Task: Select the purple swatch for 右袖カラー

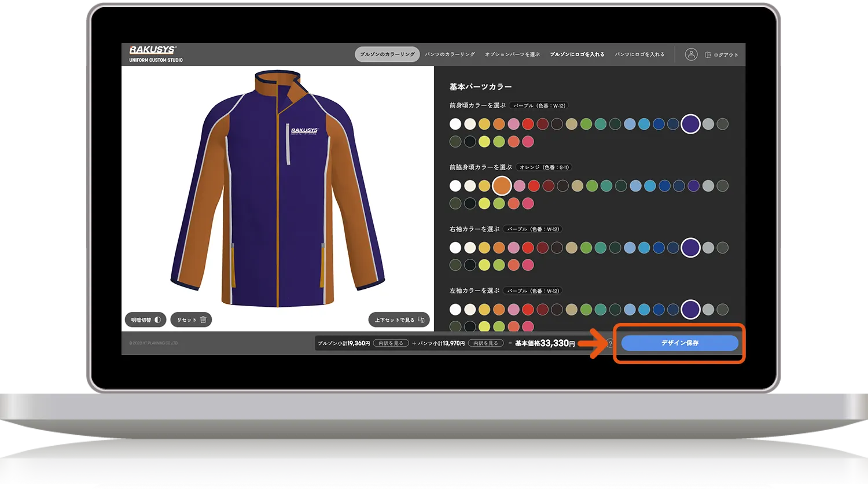Action: (690, 248)
